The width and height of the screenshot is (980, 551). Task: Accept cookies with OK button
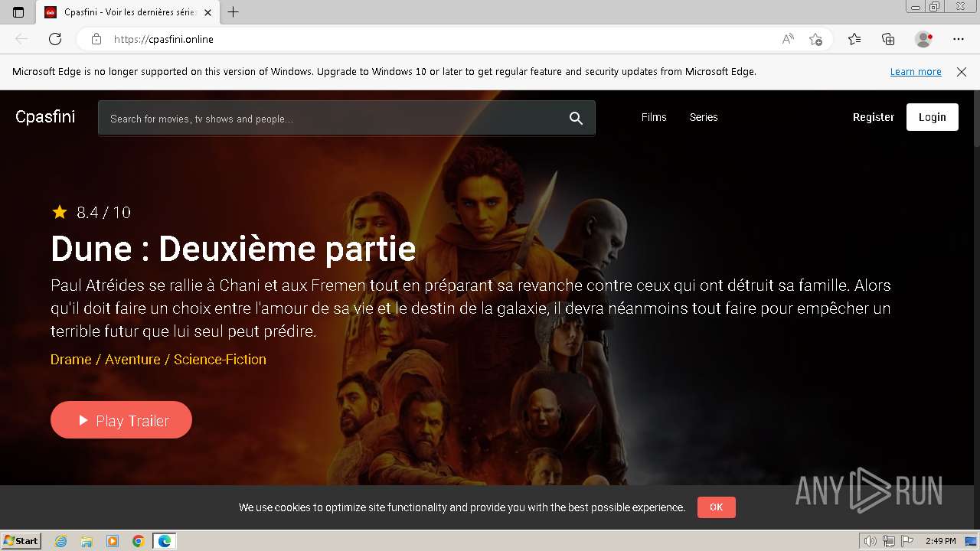717,507
